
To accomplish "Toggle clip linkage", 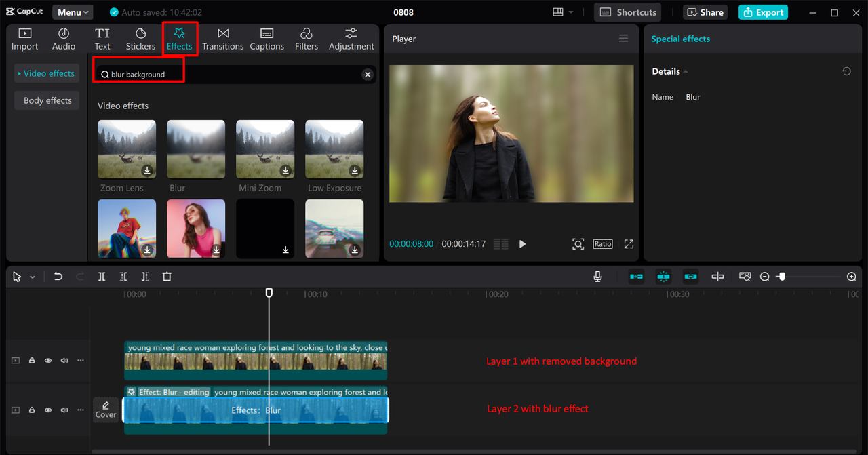I will (x=690, y=277).
